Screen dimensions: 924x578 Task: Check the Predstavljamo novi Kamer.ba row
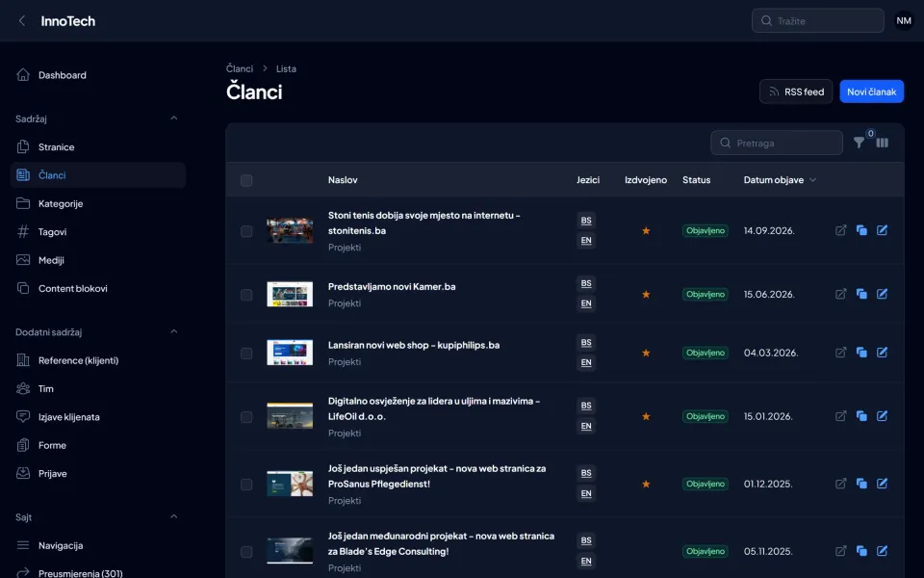246,295
